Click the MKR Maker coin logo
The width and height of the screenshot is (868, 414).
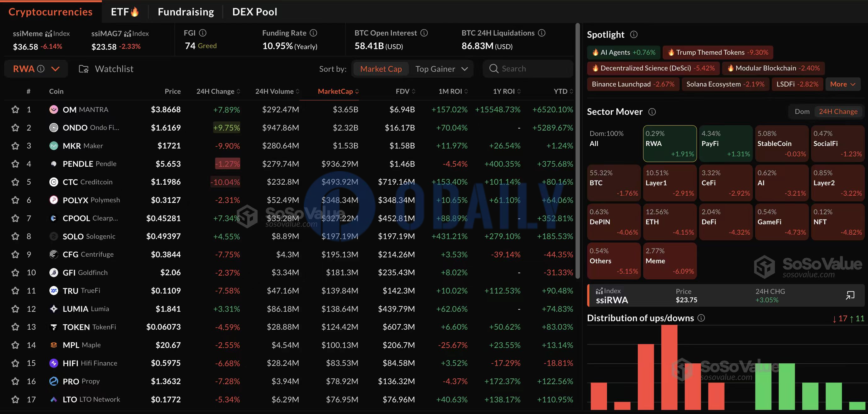[x=53, y=146]
